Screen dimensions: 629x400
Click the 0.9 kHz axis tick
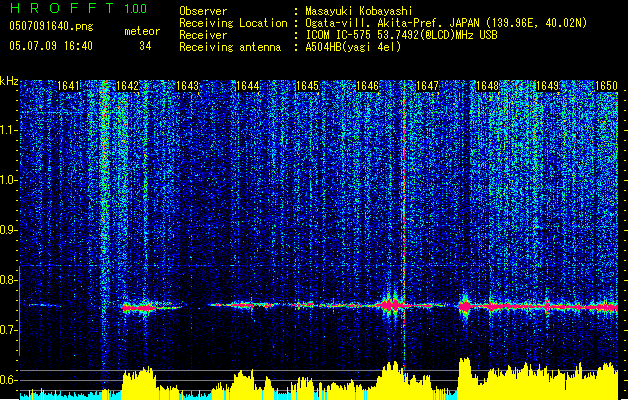[x=9, y=230]
